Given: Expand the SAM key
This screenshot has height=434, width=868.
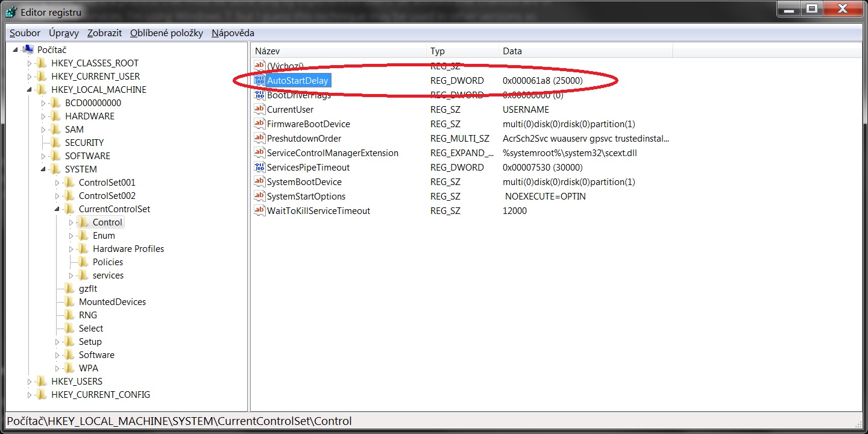Looking at the screenshot, I should (x=43, y=130).
